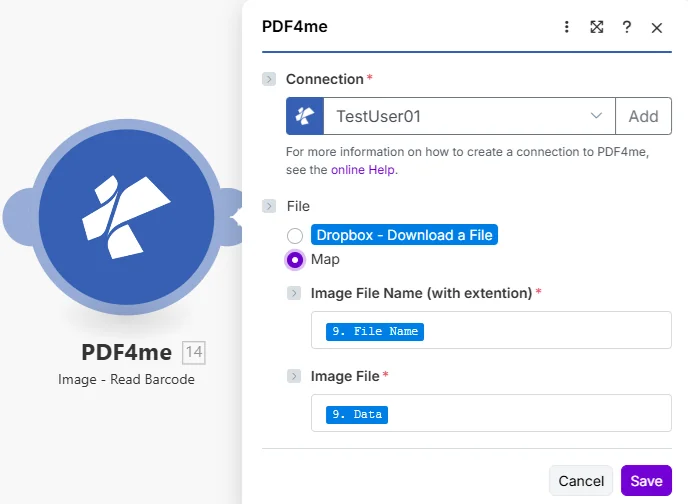
Task: Select the 9. File Name mapped tag
Action: (x=375, y=331)
